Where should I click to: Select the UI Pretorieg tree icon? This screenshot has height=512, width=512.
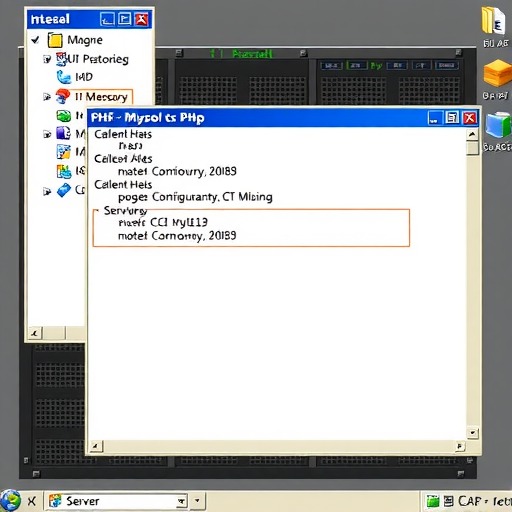pos(62,59)
